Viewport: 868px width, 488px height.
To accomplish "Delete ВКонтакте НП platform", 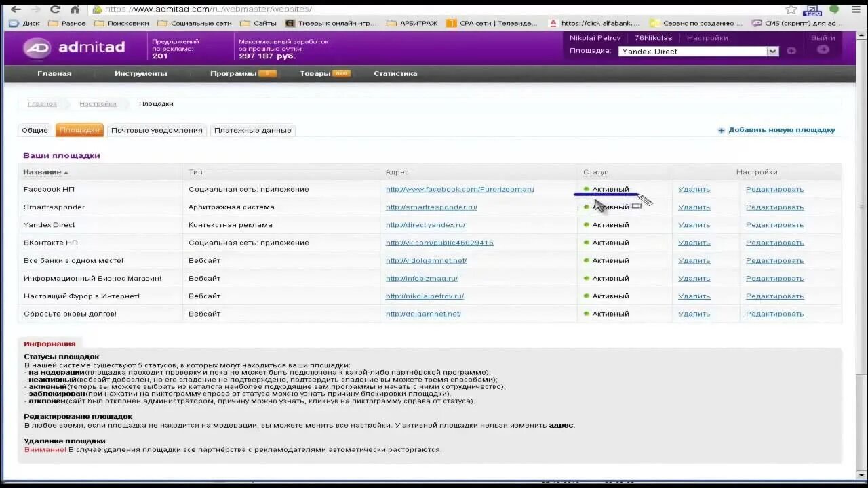I will 694,243.
